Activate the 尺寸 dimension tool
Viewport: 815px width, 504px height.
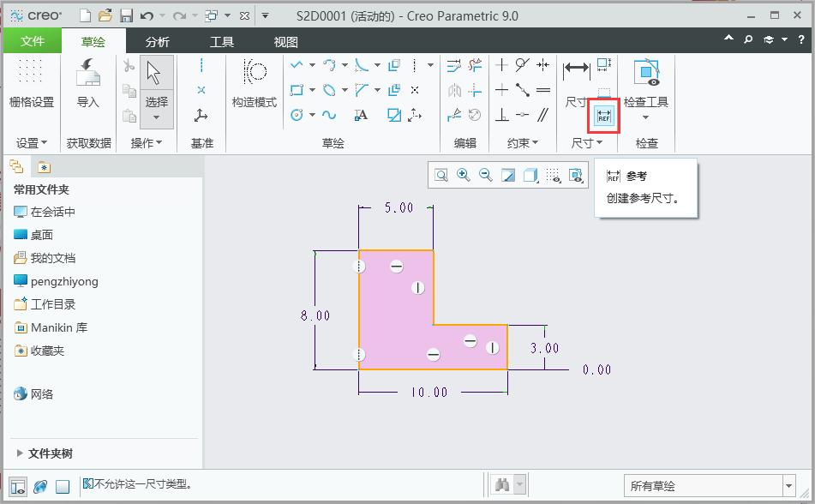click(577, 69)
